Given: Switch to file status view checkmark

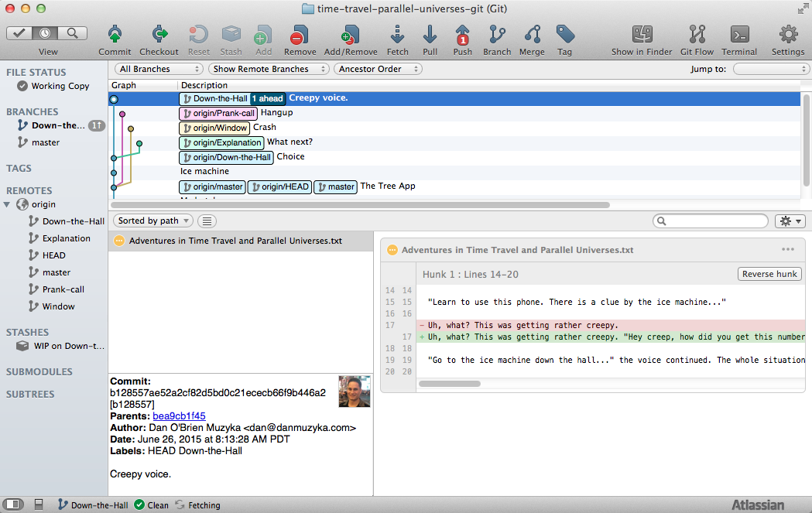Looking at the screenshot, I should tap(19, 33).
